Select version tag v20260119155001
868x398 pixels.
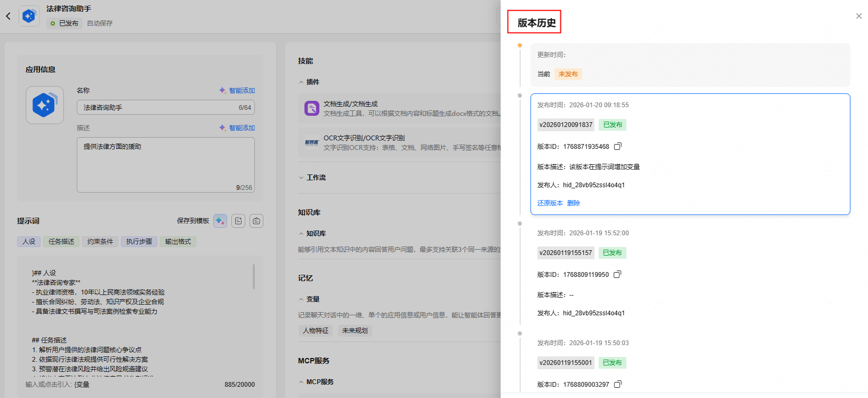(x=566, y=363)
